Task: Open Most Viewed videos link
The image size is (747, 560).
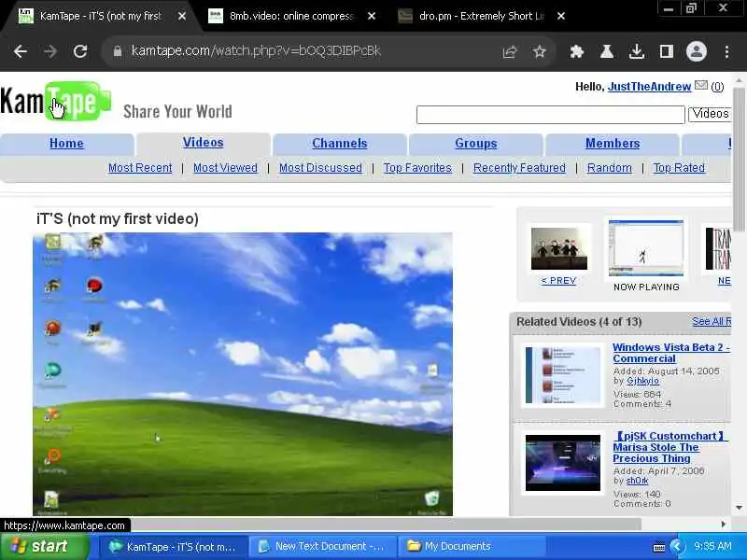Action: (x=225, y=168)
